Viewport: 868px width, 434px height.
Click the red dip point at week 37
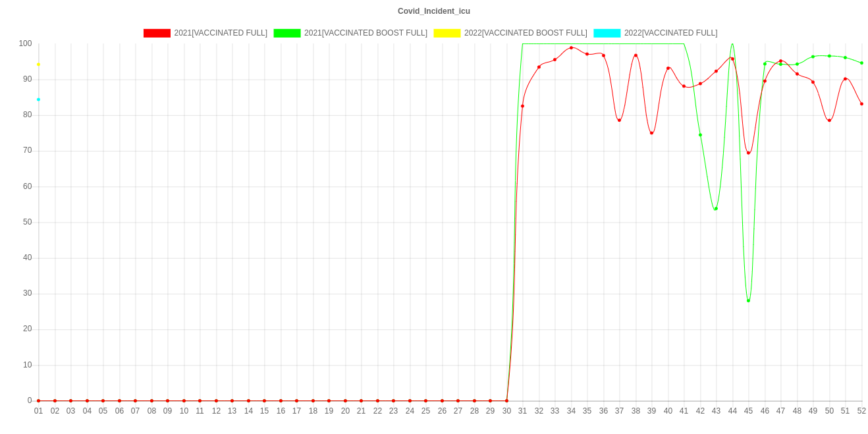(619, 120)
